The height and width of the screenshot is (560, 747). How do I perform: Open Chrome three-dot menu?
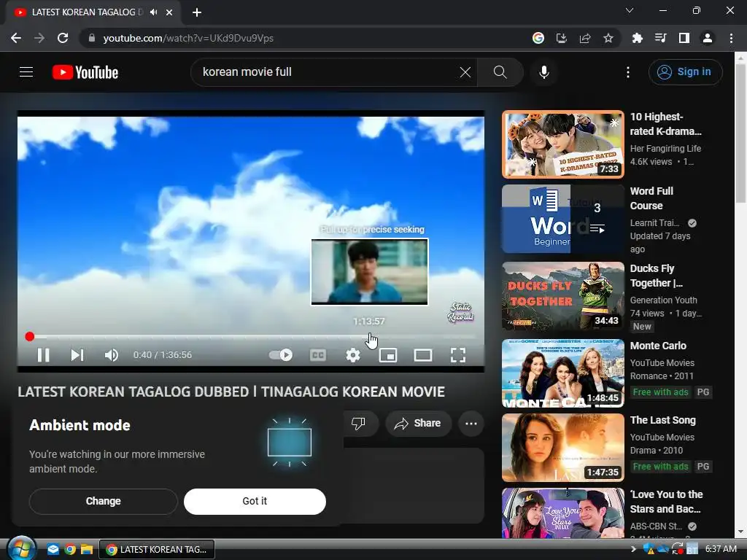tap(731, 38)
